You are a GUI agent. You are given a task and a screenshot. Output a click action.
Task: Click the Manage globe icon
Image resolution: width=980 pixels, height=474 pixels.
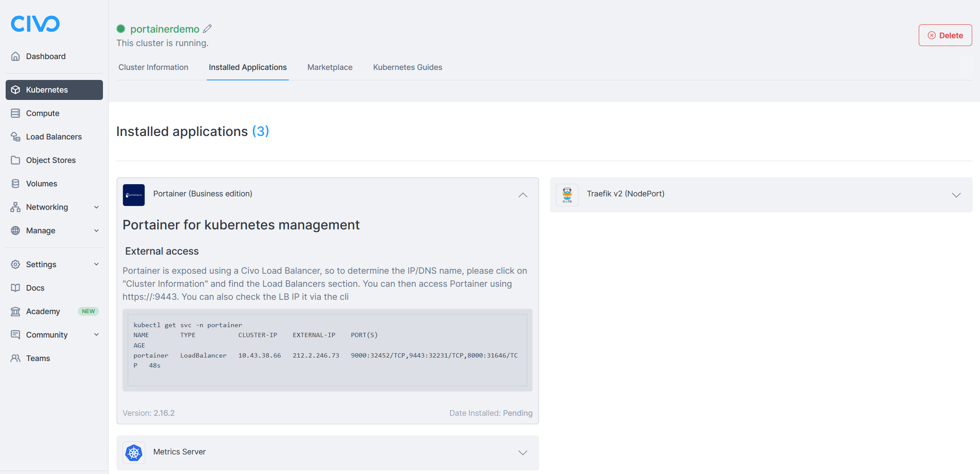[x=16, y=230]
